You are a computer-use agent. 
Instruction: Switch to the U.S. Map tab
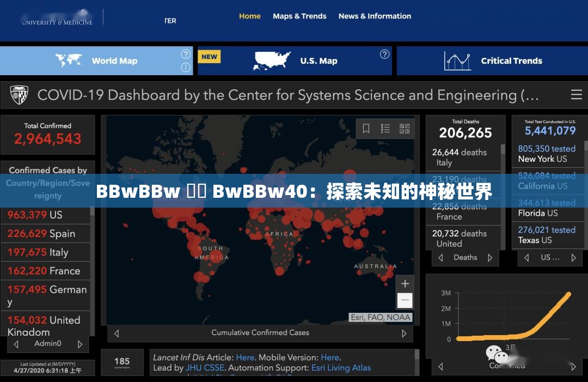pos(295,61)
